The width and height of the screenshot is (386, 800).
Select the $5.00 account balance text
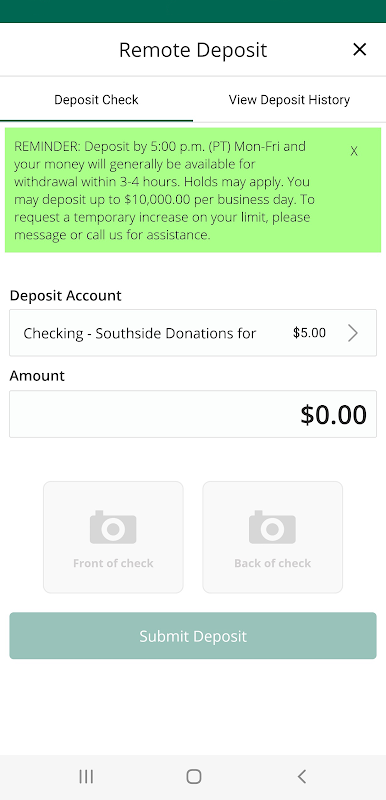pyautogui.click(x=309, y=333)
